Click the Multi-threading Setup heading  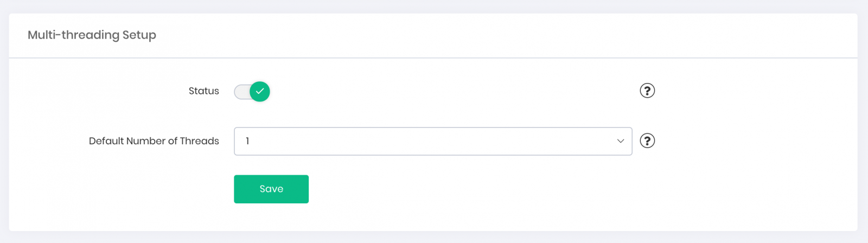[x=92, y=35]
